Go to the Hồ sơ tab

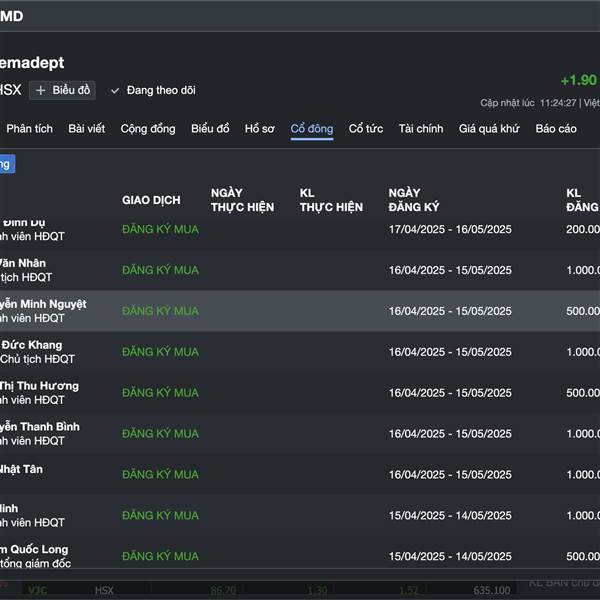coord(260,129)
